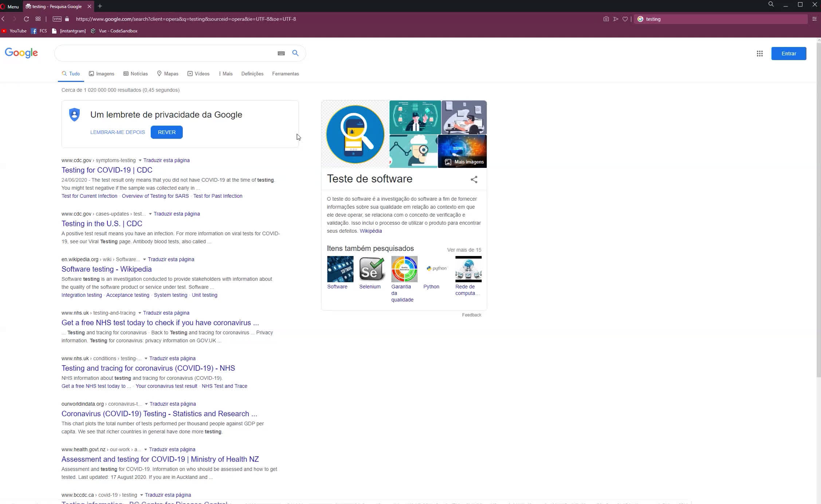821x504 pixels.
Task: Expand the Mais menu
Action: click(226, 74)
